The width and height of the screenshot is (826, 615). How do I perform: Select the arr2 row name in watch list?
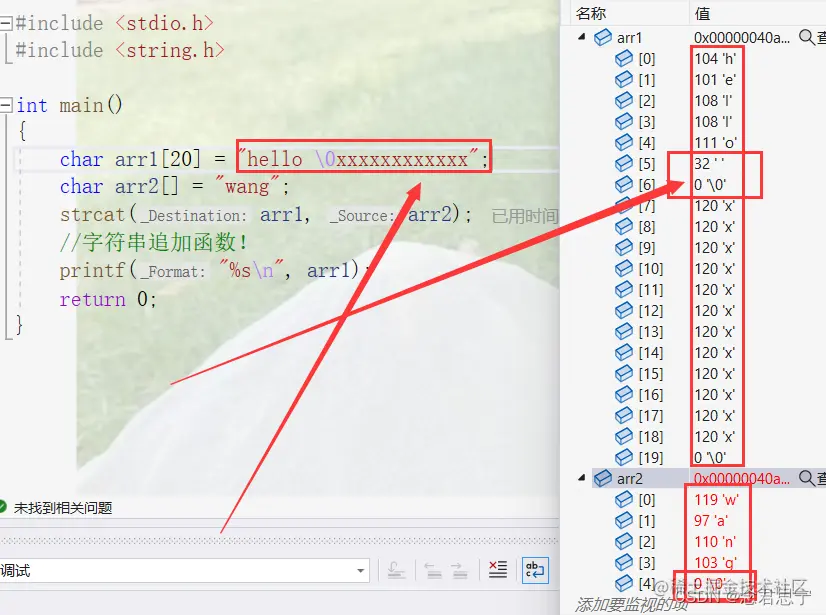click(630, 479)
